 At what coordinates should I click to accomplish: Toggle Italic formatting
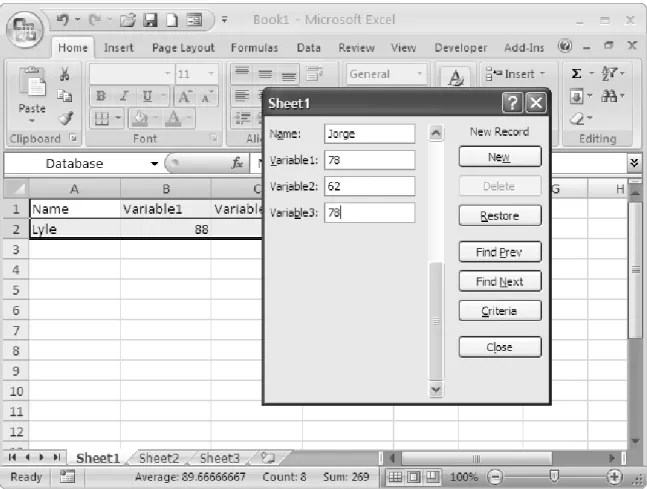[x=124, y=96]
